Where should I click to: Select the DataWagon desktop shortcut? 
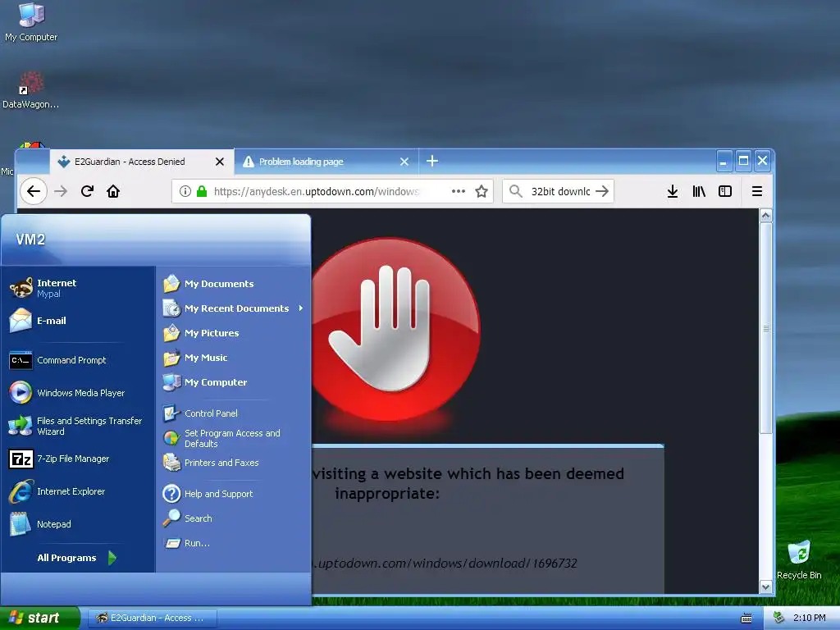click(x=30, y=89)
